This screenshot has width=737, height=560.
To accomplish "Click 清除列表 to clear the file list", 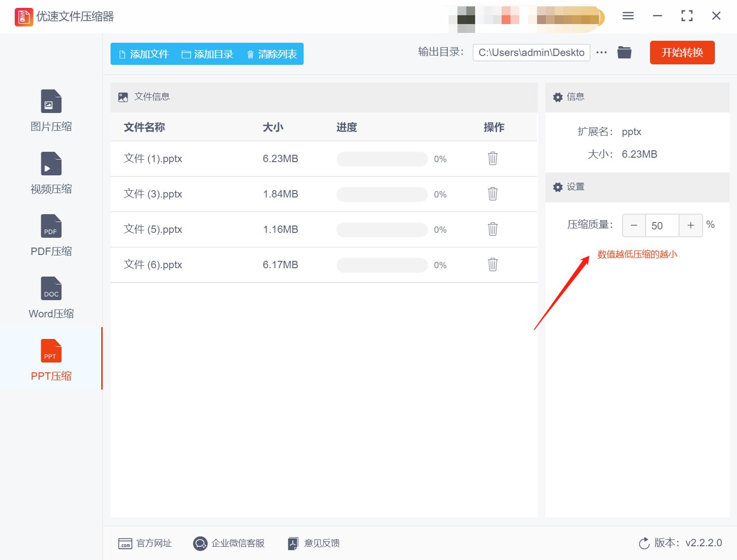I will coord(271,55).
